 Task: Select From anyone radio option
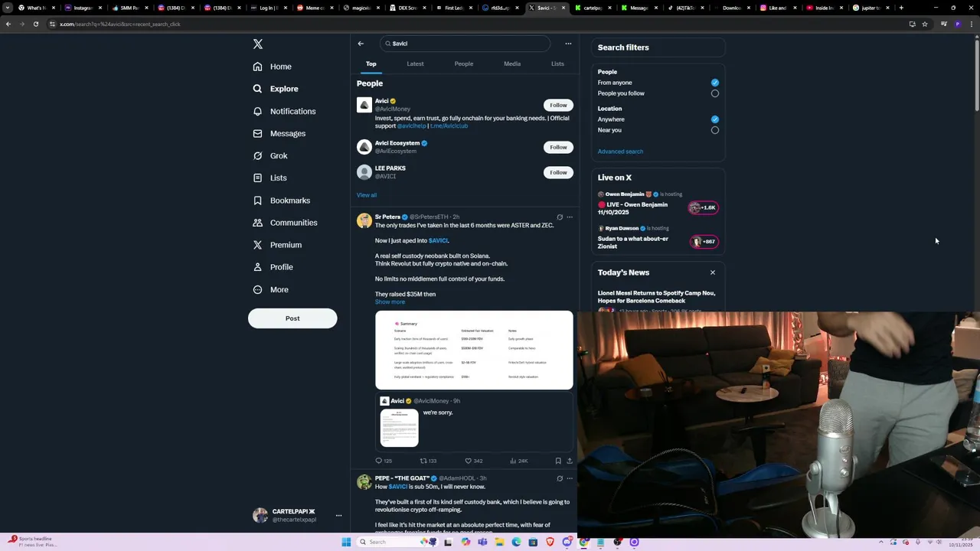(715, 83)
